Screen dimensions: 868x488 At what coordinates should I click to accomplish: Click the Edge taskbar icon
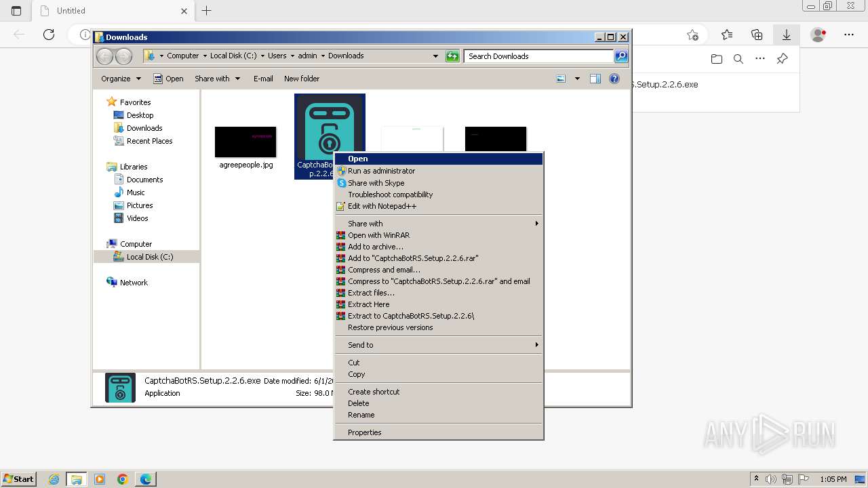pos(145,479)
